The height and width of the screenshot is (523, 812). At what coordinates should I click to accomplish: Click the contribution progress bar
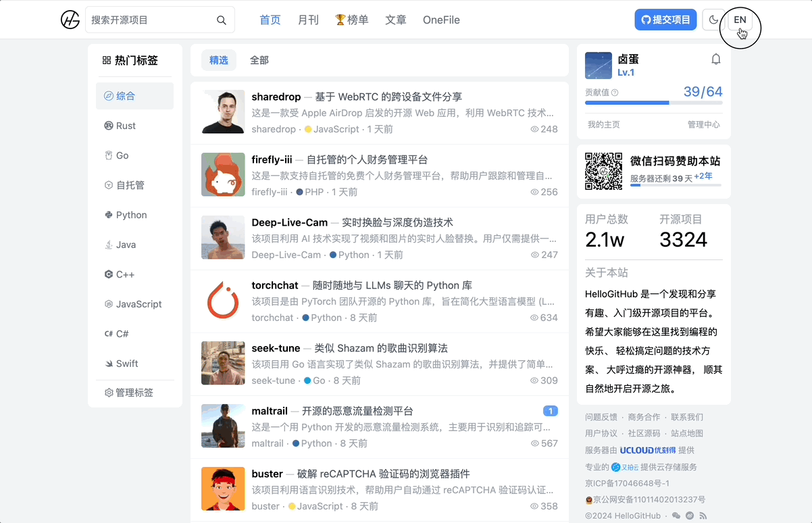tap(654, 103)
